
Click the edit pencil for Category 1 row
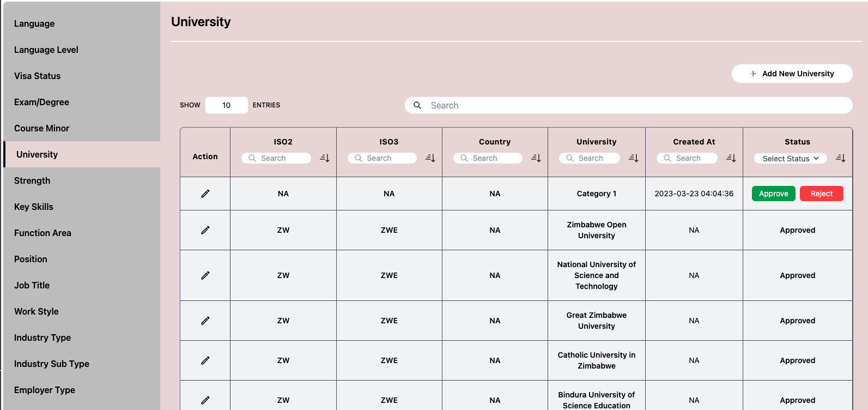tap(205, 194)
